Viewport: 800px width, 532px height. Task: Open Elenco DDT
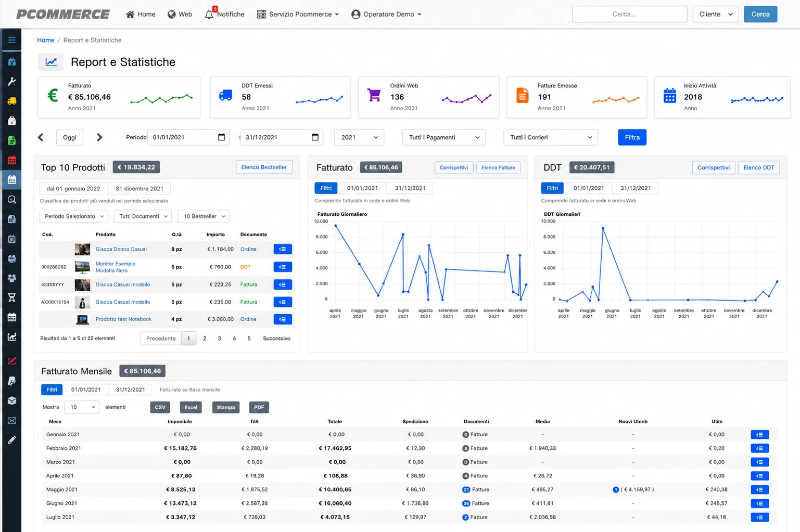(x=759, y=167)
